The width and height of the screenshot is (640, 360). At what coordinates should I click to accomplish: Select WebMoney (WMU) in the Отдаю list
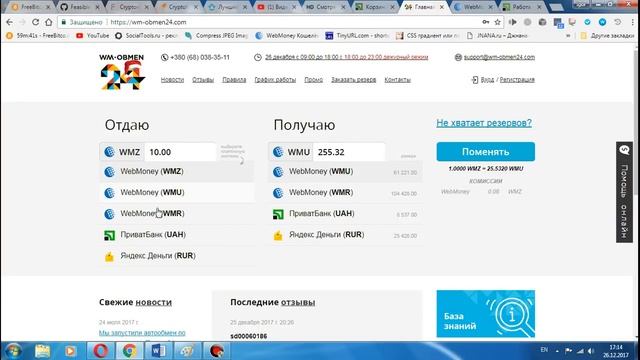176,192
